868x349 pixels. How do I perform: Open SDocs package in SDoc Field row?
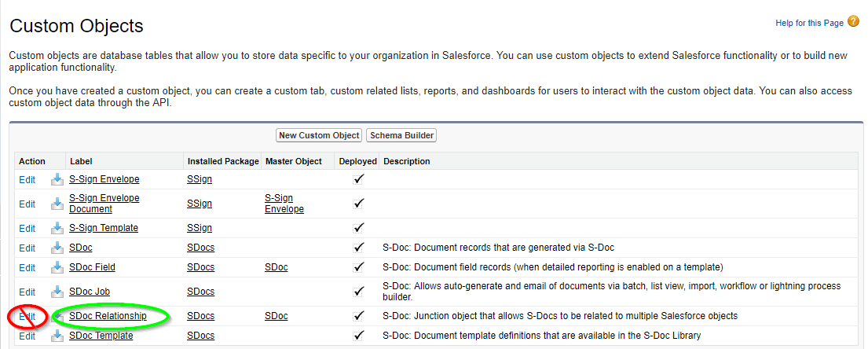pyautogui.click(x=200, y=267)
